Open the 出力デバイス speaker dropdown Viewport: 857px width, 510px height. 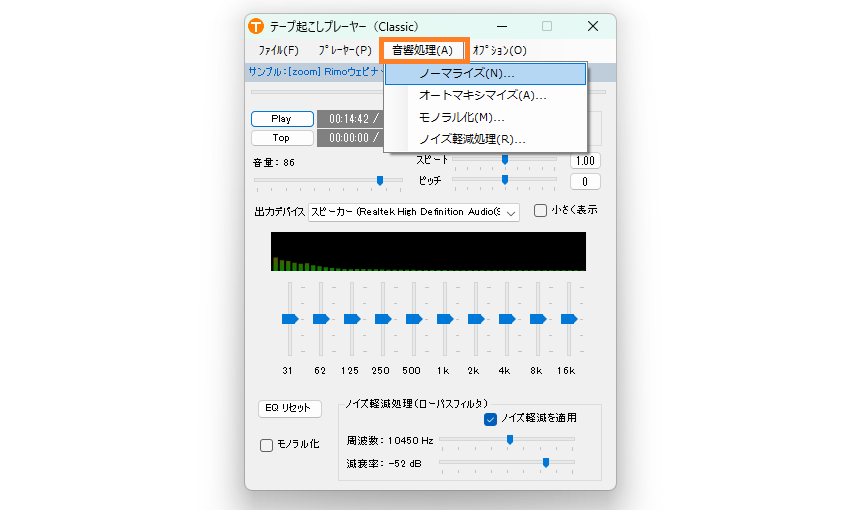pyautogui.click(x=413, y=212)
